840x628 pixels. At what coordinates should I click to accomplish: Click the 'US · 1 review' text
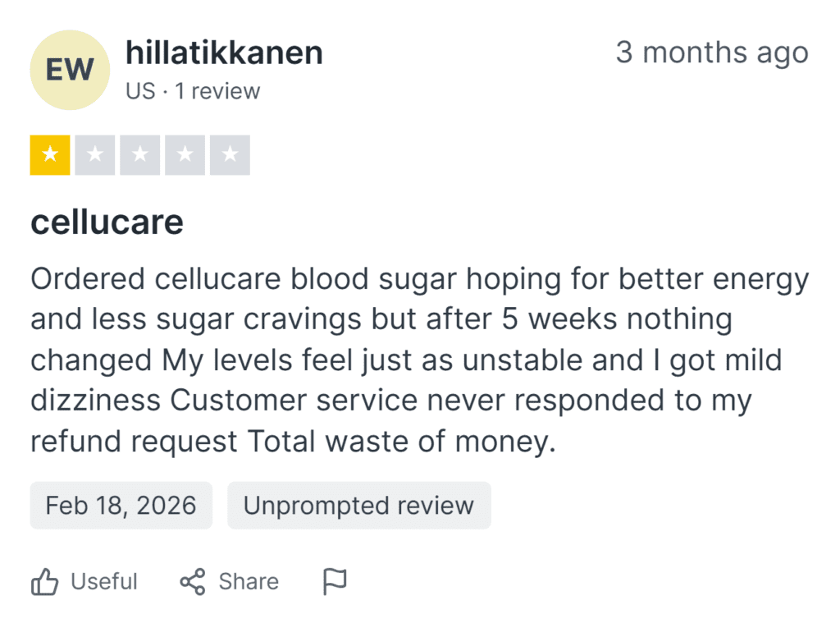[193, 91]
